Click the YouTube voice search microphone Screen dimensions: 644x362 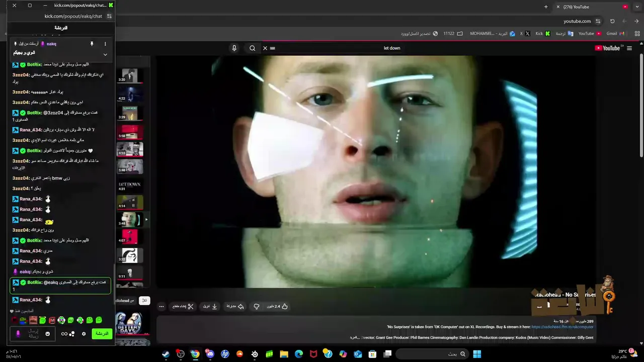click(x=234, y=48)
